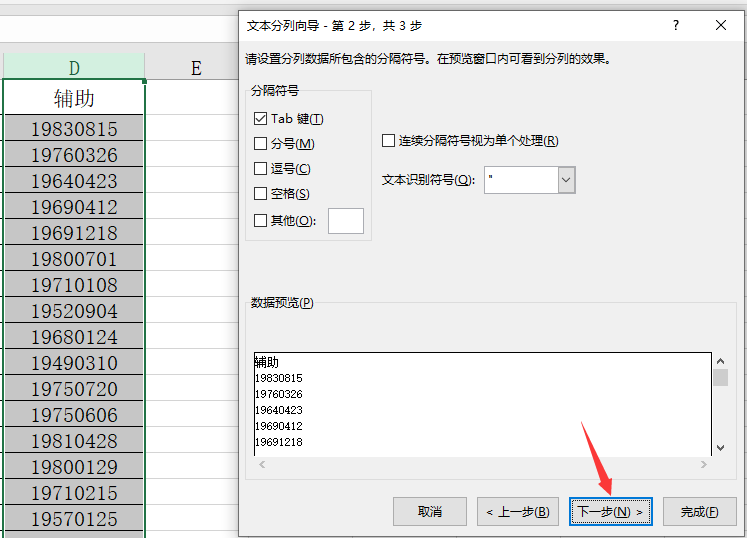This screenshot has height=538, width=747.
Task: Open the 文本识别符号 dropdown list
Action: coord(566,180)
